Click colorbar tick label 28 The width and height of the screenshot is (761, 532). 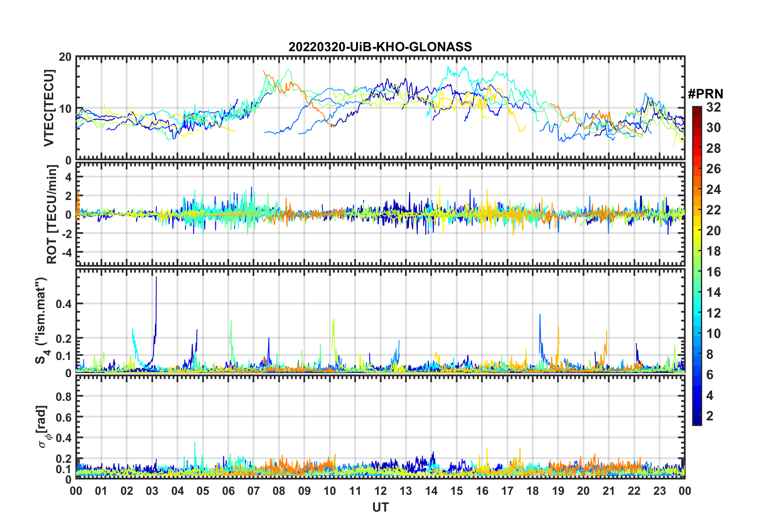click(713, 148)
